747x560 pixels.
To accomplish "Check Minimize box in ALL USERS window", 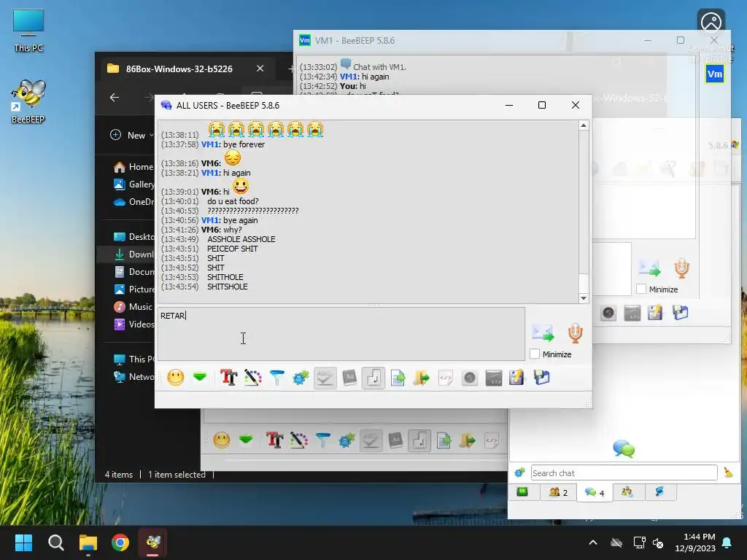I will (x=535, y=354).
